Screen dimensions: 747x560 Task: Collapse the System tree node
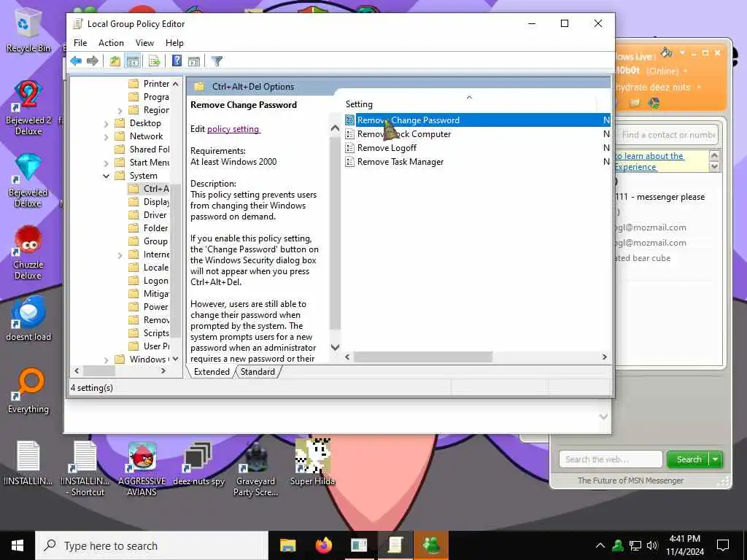click(107, 176)
